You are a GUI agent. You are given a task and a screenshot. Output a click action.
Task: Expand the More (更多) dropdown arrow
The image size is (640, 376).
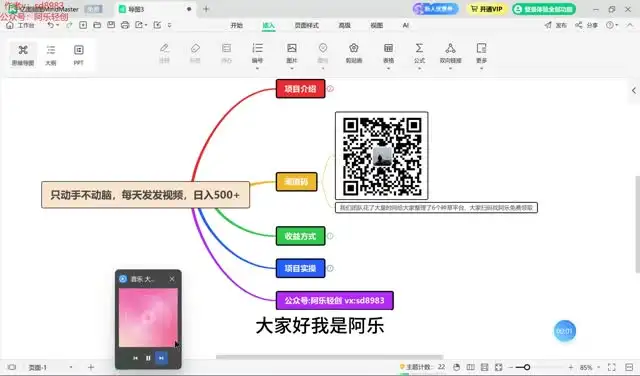tap(482, 69)
